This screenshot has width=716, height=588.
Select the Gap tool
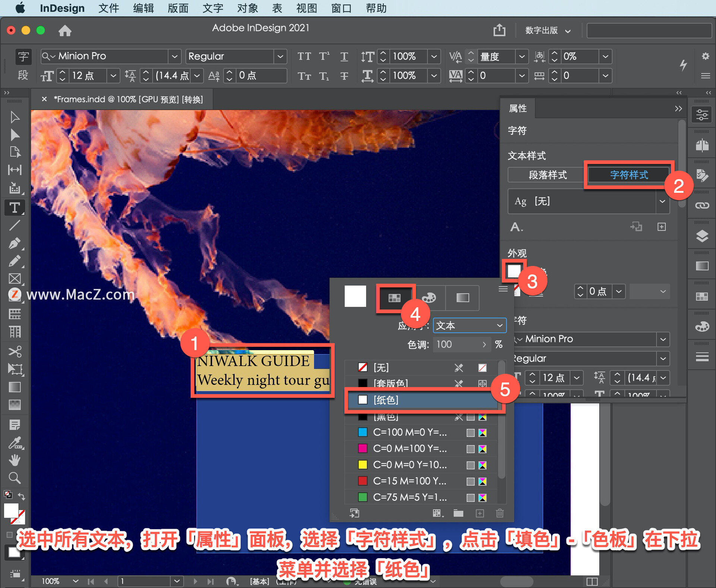click(x=15, y=170)
